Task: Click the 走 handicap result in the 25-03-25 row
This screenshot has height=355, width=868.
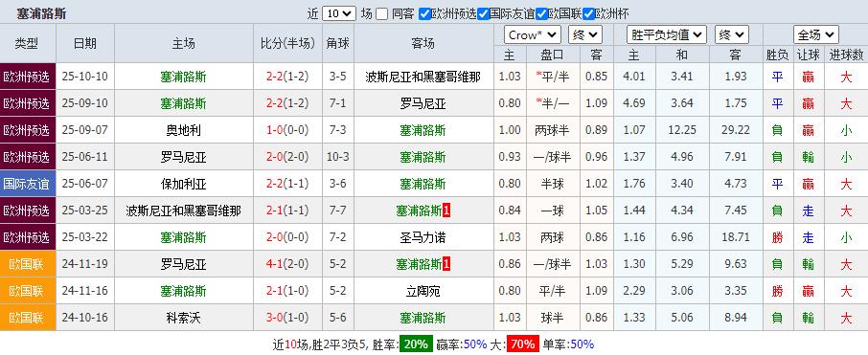Action: [809, 211]
